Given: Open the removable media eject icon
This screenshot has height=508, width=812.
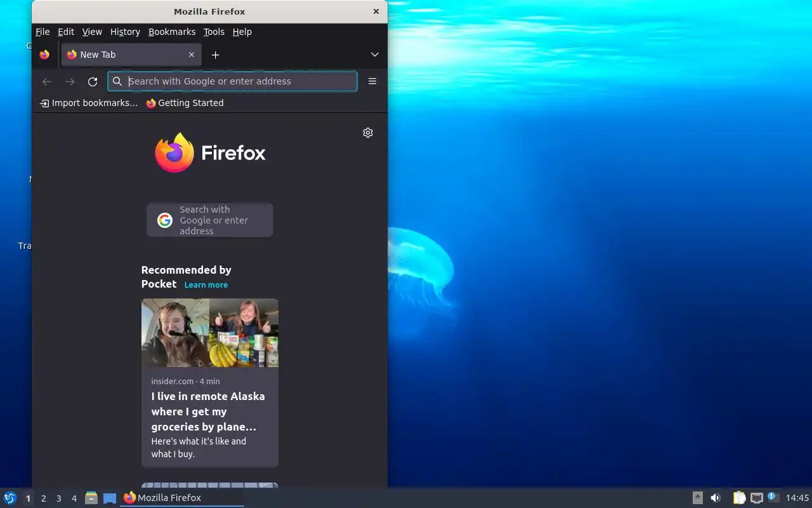Looking at the screenshot, I should 698,498.
